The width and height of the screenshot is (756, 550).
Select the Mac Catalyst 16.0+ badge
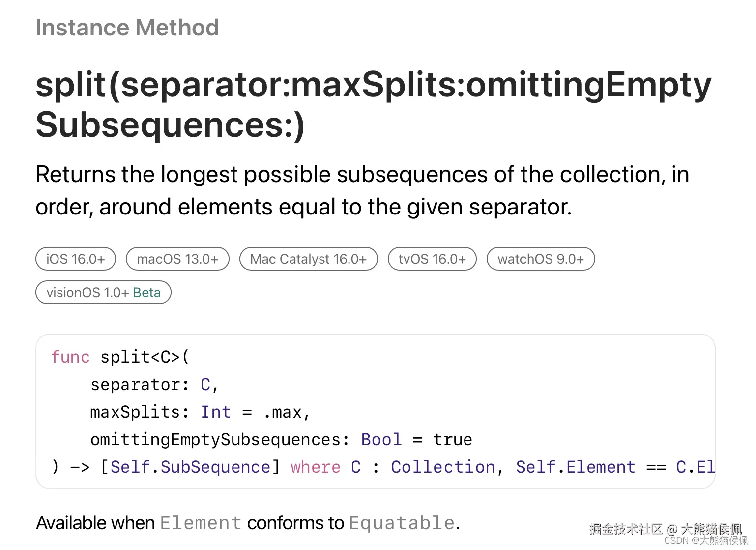308,259
